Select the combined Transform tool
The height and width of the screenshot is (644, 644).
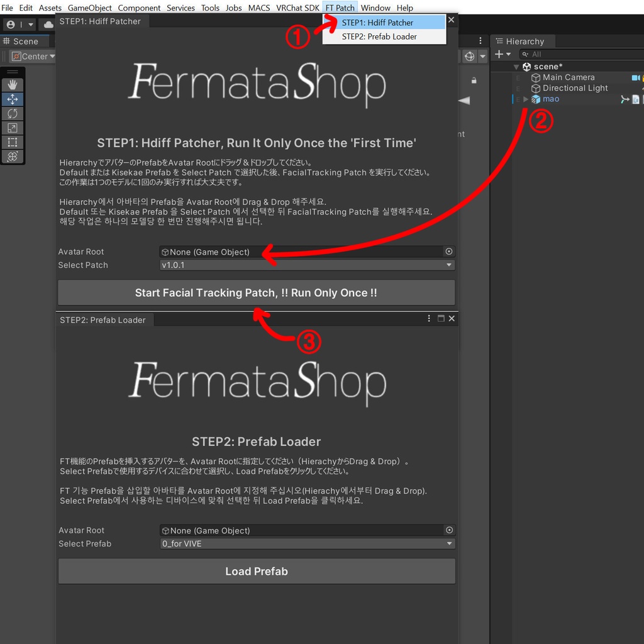click(13, 156)
